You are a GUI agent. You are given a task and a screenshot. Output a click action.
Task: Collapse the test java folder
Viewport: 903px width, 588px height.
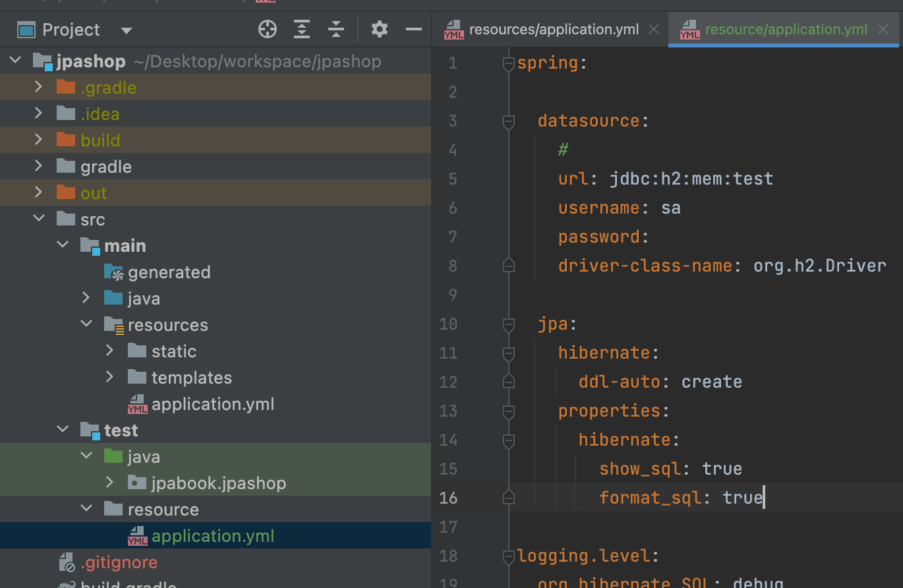click(86, 456)
